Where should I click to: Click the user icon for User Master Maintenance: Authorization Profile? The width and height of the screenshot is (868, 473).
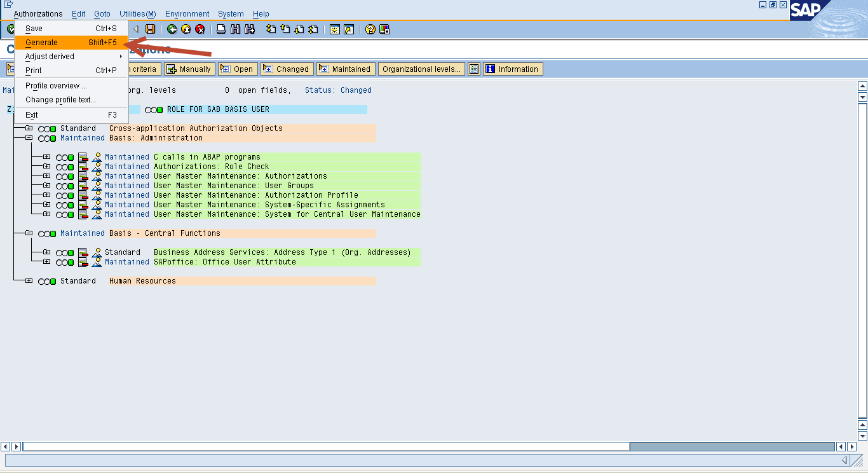[97, 195]
